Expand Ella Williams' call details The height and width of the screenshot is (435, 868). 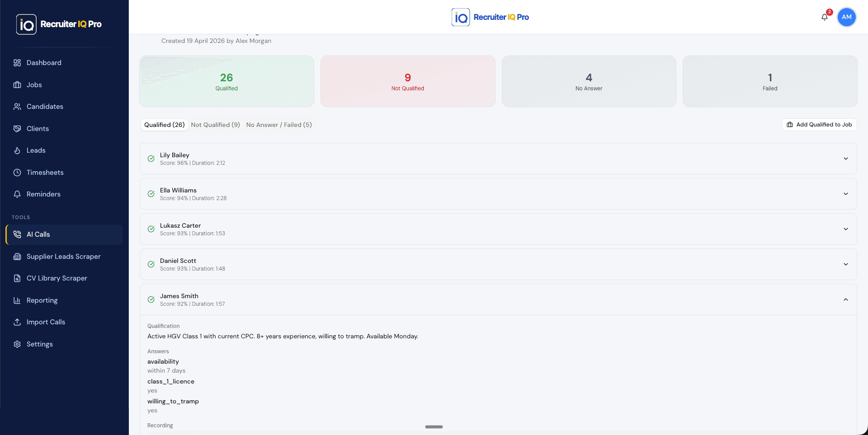pyautogui.click(x=846, y=194)
